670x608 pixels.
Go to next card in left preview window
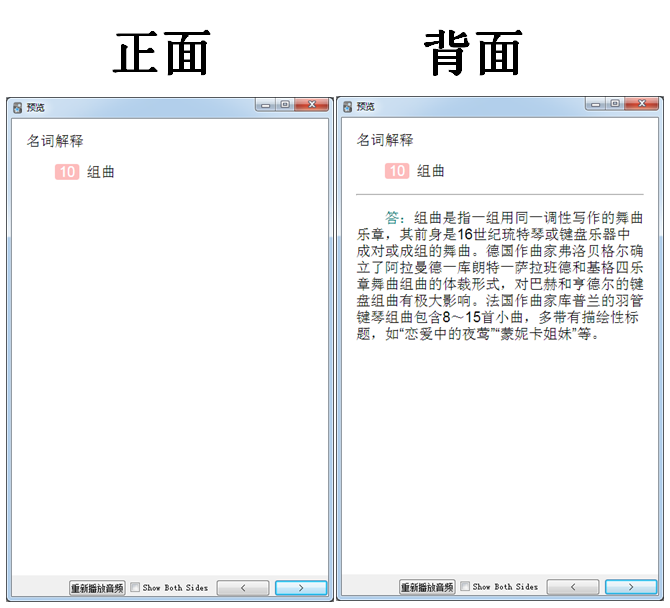click(301, 588)
